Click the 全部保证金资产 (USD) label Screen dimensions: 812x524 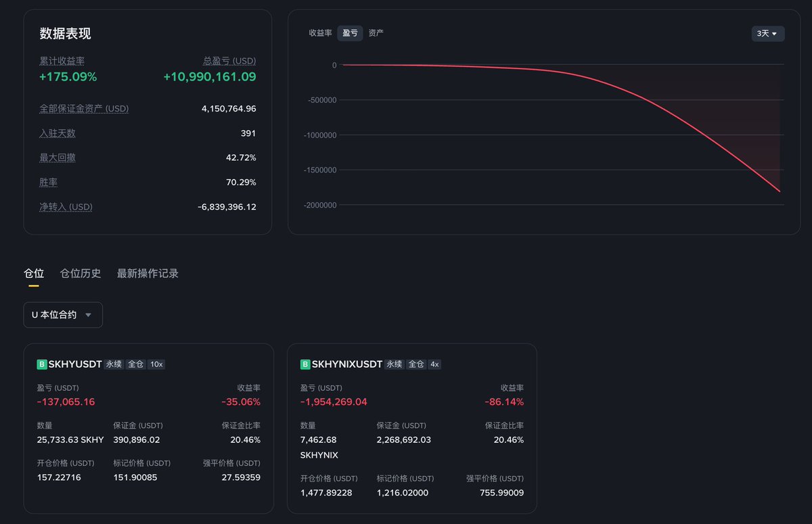click(x=84, y=109)
